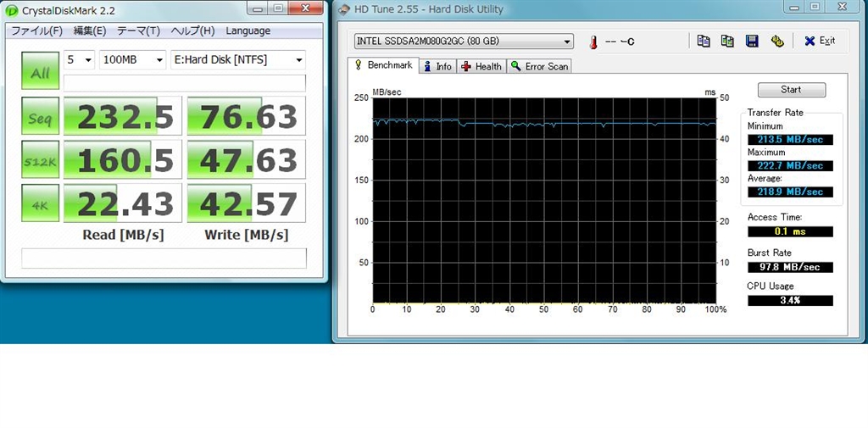
Task: Close the CrystalDiskMark window
Action: (305, 7)
